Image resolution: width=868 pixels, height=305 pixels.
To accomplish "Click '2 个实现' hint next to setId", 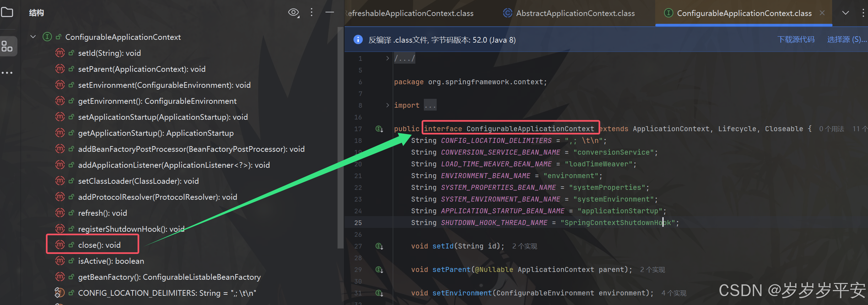I will (524, 246).
